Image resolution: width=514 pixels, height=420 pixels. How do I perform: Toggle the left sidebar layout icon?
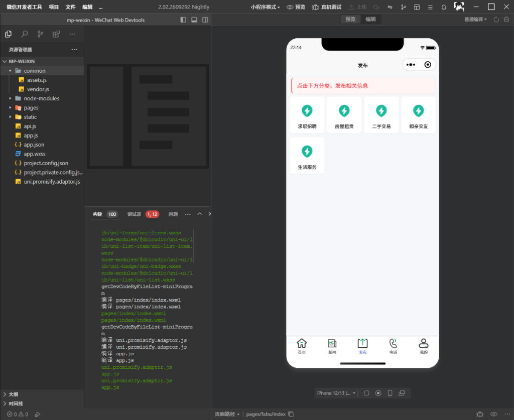(183, 20)
